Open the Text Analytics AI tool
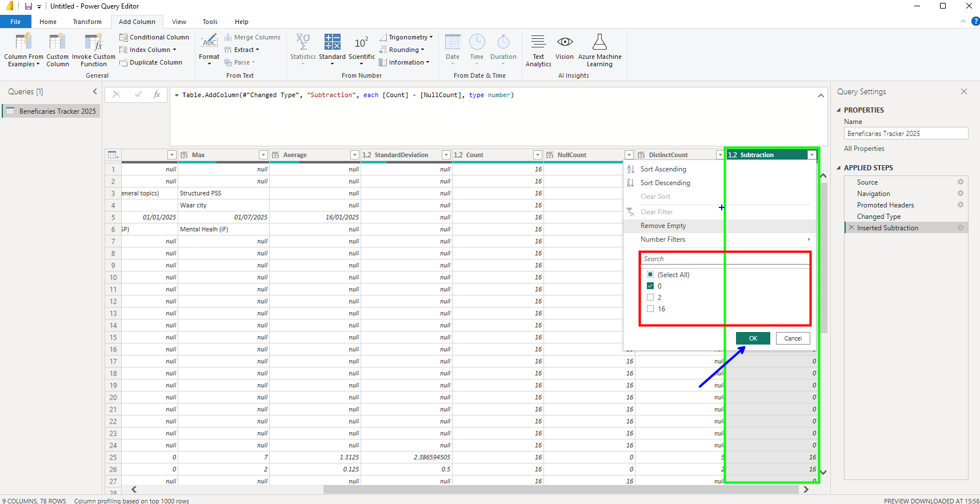 click(x=538, y=43)
